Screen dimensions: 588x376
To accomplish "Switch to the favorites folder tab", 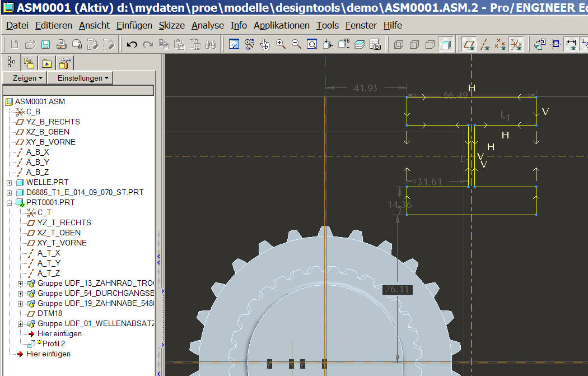I will [x=46, y=63].
